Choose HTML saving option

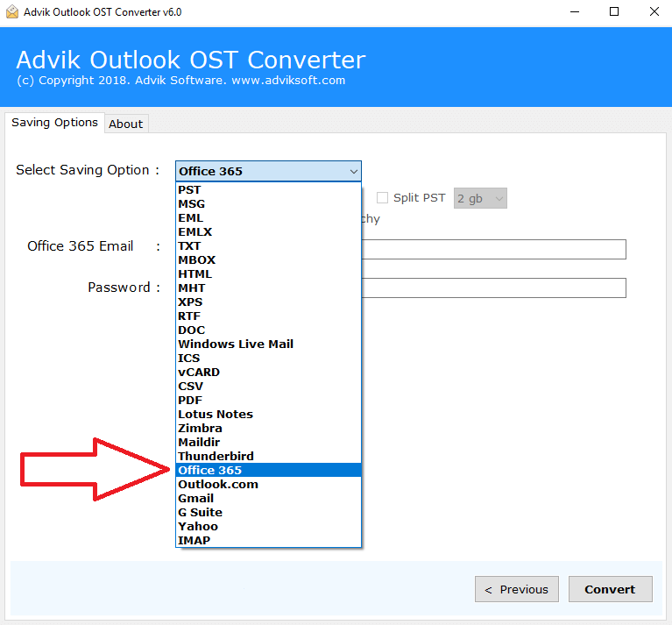coord(268,273)
